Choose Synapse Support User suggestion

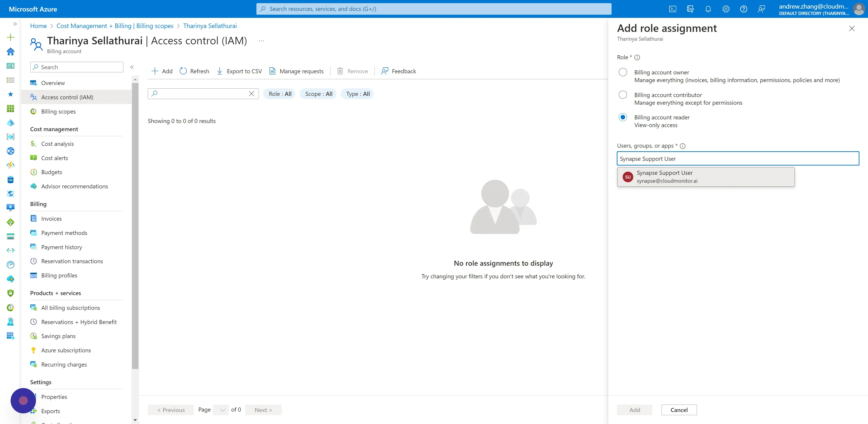coord(706,177)
